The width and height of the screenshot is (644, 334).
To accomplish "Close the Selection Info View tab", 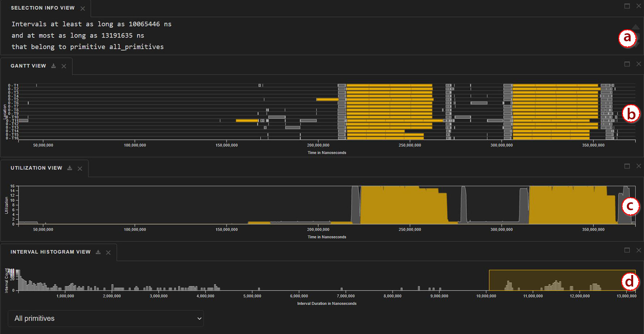I will point(83,8).
